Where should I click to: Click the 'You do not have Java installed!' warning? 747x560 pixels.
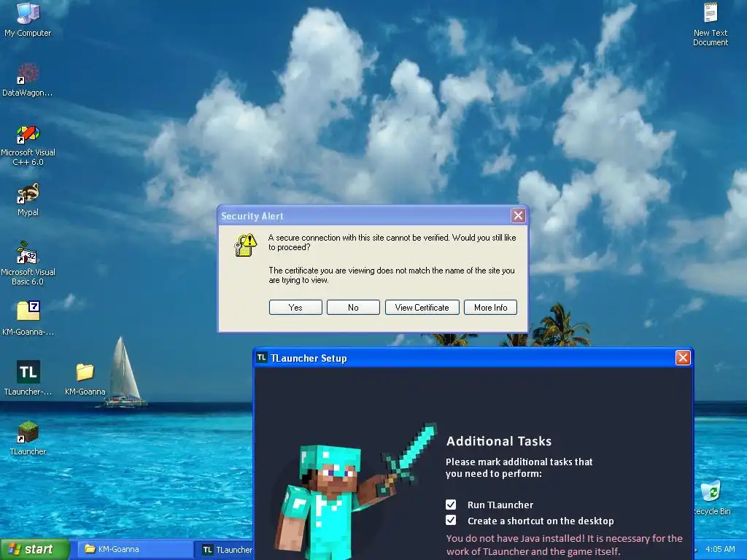click(x=565, y=545)
